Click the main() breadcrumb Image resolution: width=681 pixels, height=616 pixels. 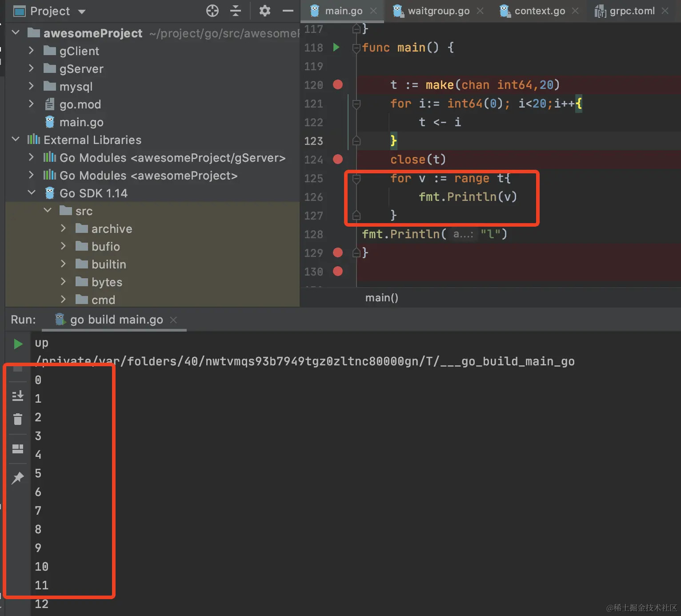[382, 298]
